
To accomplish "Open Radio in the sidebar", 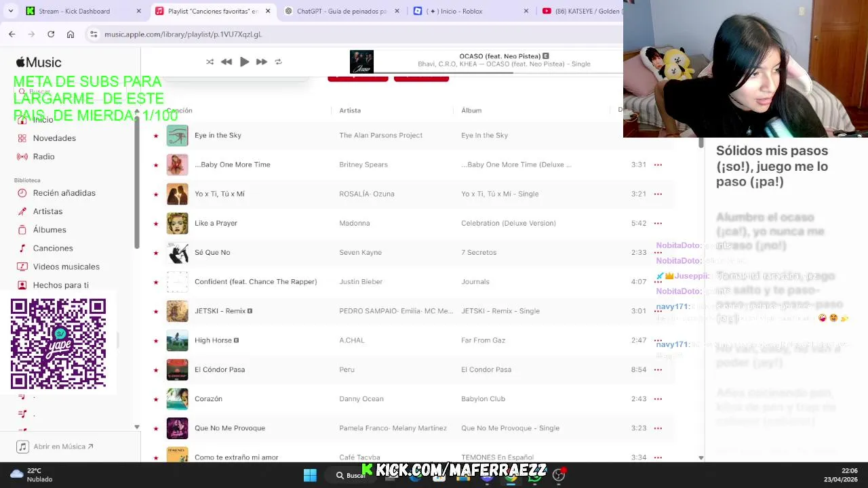I will 43,157.
